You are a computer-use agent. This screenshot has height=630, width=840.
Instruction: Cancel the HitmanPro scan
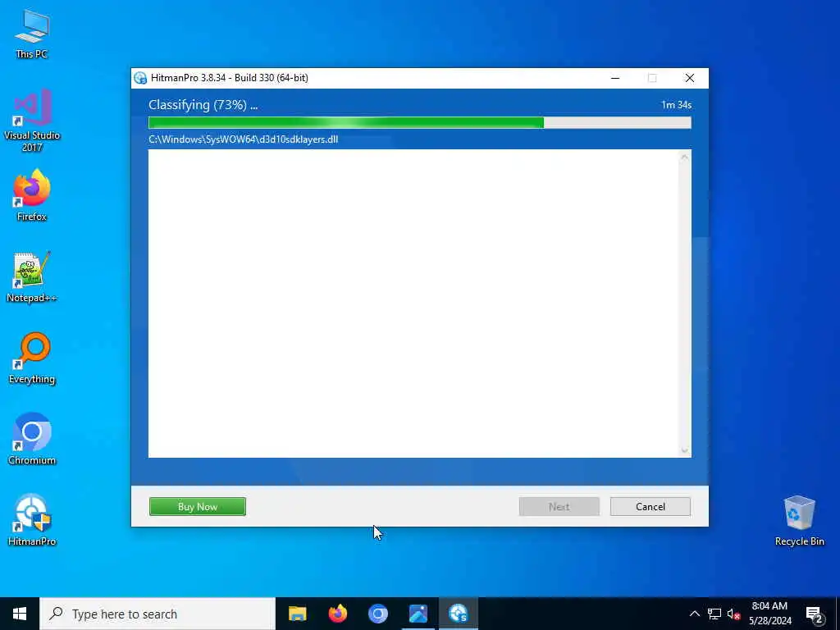point(651,507)
